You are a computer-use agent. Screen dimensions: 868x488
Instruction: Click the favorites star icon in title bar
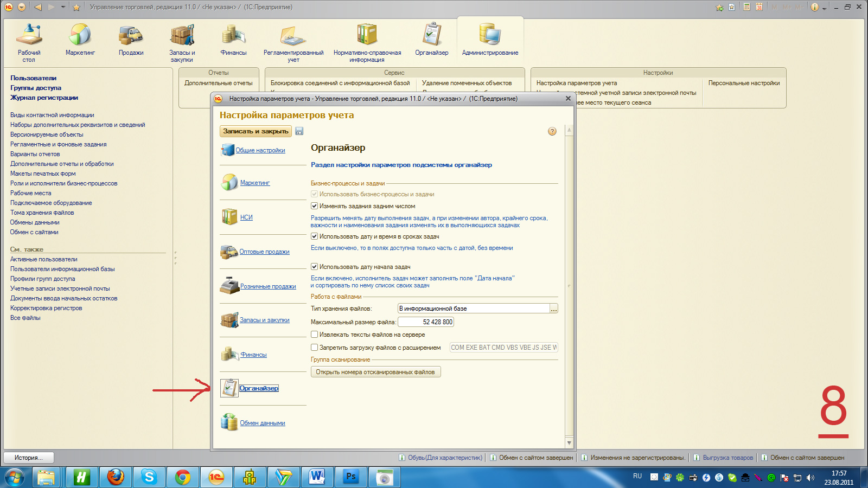coord(76,7)
